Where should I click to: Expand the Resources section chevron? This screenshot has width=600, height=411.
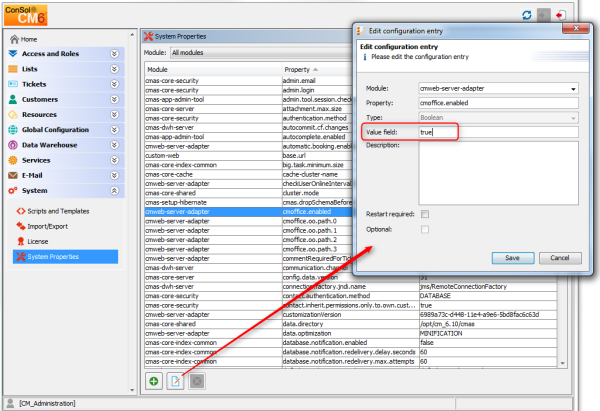click(x=114, y=114)
